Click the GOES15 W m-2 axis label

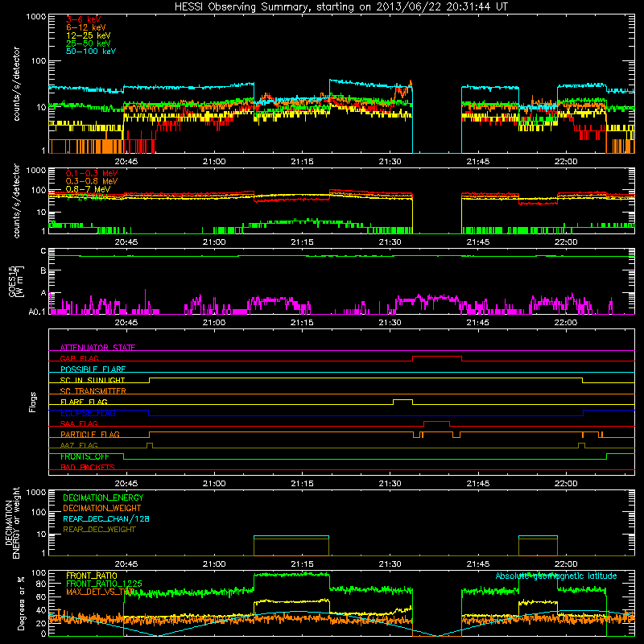tap(16, 281)
